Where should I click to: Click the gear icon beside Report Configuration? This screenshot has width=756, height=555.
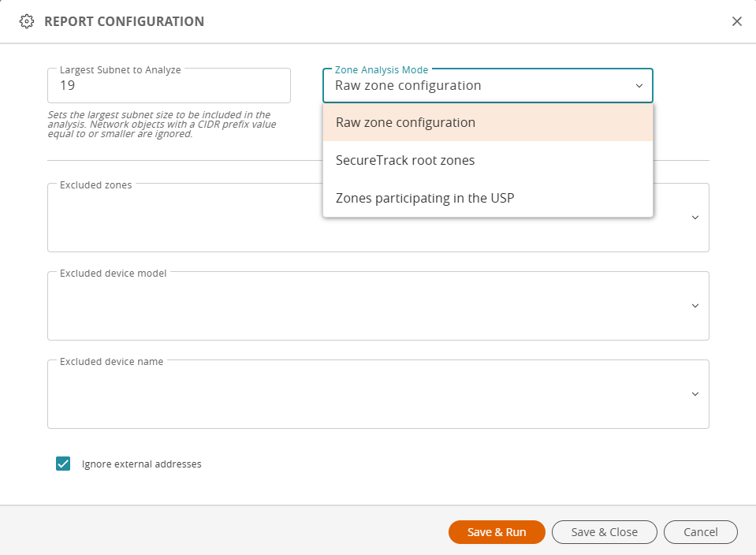(x=27, y=21)
